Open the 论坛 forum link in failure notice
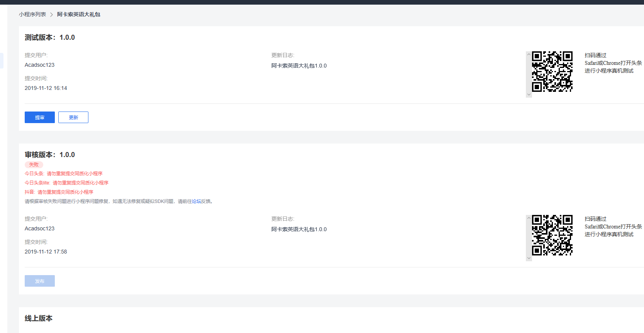The width and height of the screenshot is (644, 333). 196,201
